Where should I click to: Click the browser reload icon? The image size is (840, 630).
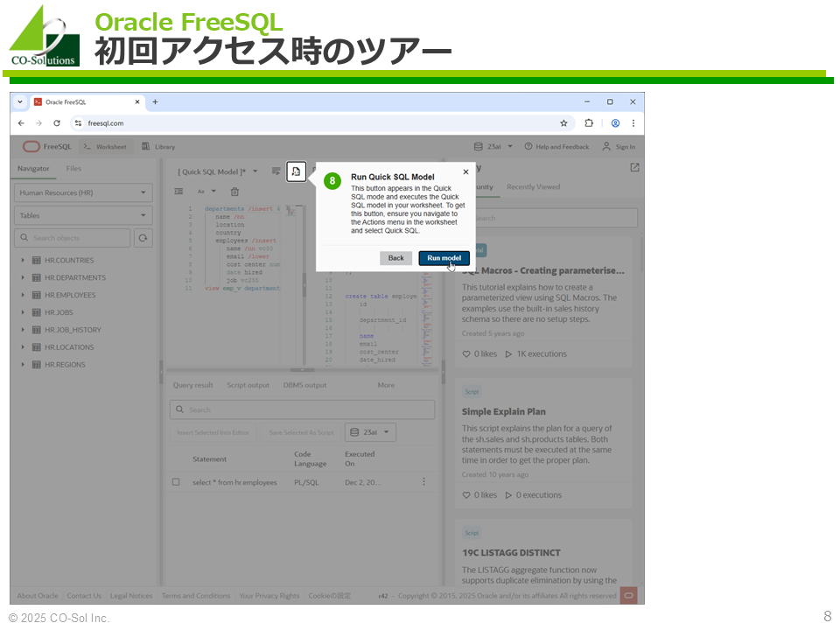click(x=57, y=123)
